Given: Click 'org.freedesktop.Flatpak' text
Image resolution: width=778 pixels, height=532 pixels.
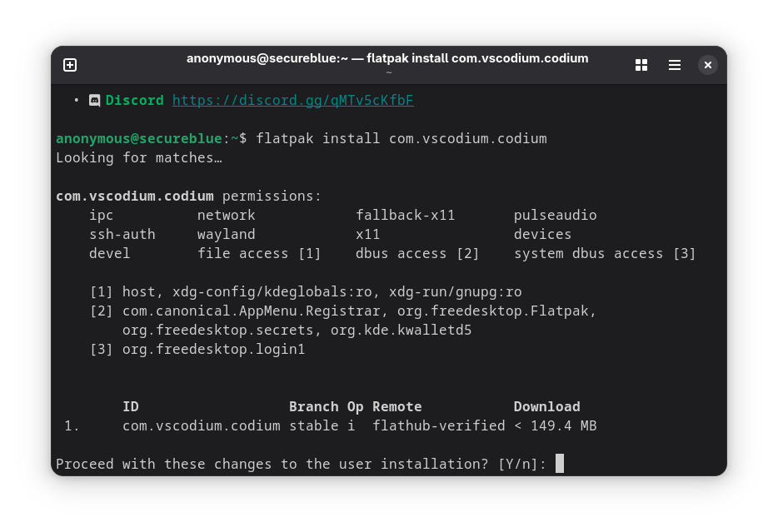Looking at the screenshot, I should [x=492, y=311].
